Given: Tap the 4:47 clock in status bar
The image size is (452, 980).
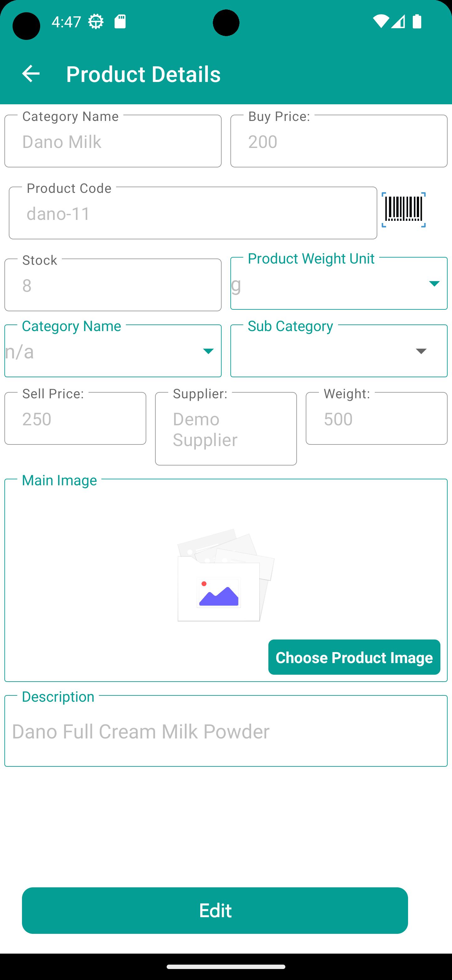Looking at the screenshot, I should [x=66, y=22].
